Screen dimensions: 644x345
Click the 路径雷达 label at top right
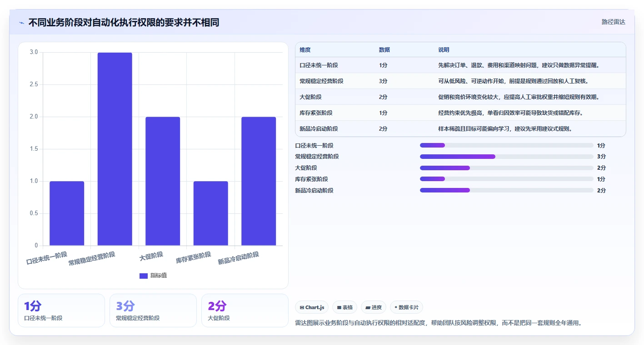(x=613, y=22)
